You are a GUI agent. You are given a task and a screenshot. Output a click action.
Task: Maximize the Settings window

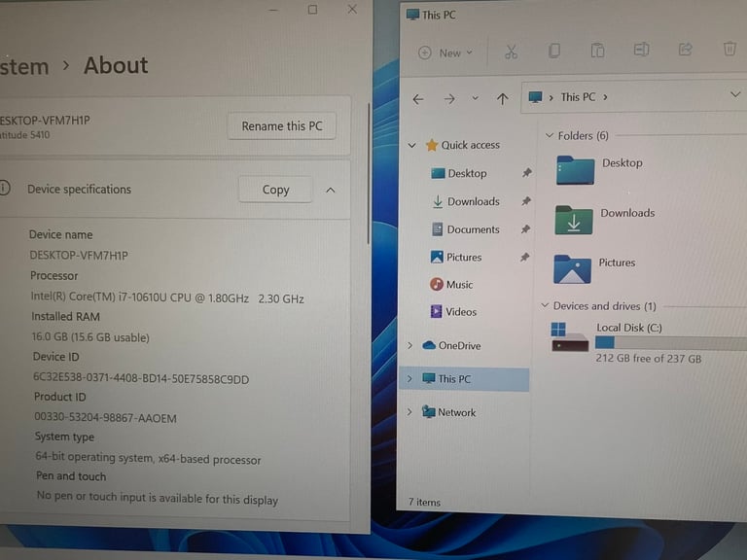312,10
